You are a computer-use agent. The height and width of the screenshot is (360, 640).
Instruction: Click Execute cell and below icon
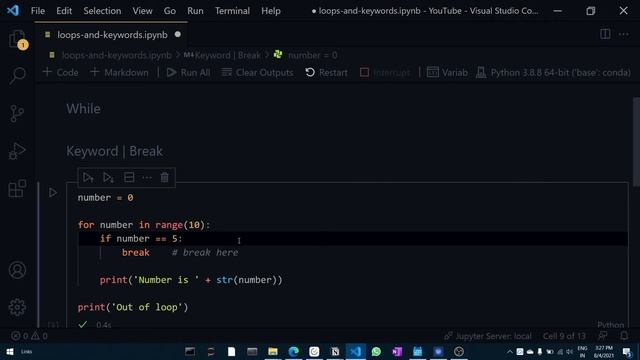(108, 178)
